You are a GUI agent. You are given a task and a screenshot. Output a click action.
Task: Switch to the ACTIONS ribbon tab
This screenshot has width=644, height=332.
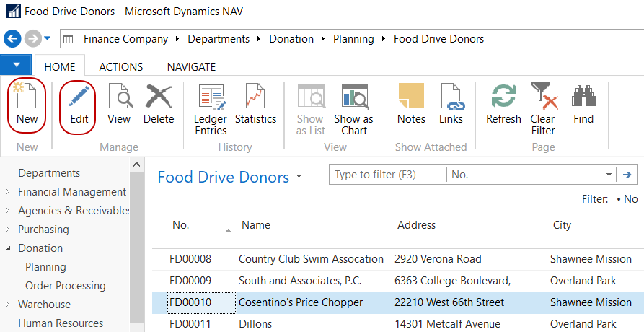click(120, 66)
